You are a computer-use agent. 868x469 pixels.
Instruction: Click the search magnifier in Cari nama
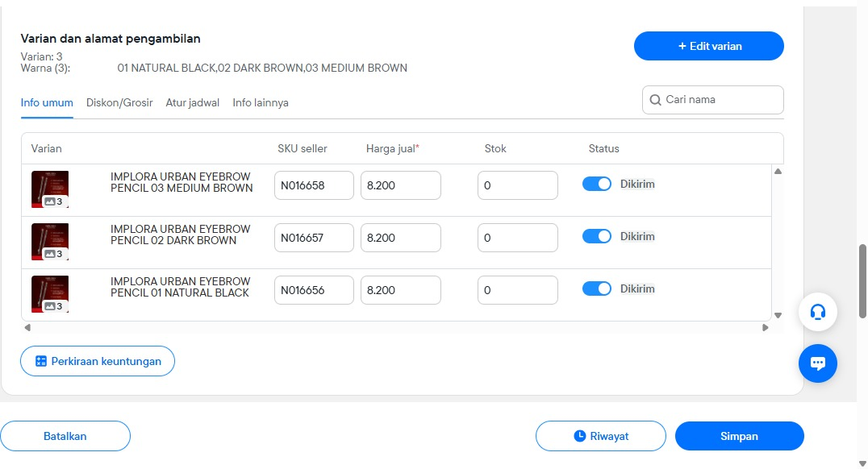(655, 100)
